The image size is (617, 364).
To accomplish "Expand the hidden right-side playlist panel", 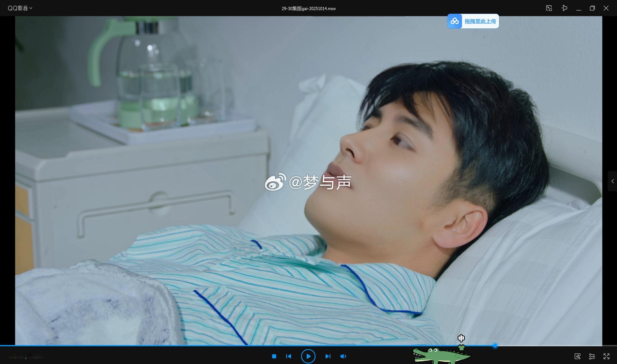I will (614, 181).
